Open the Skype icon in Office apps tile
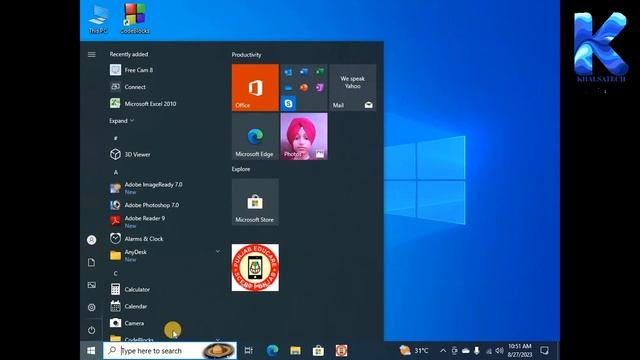The image size is (640, 360). pyautogui.click(x=288, y=103)
